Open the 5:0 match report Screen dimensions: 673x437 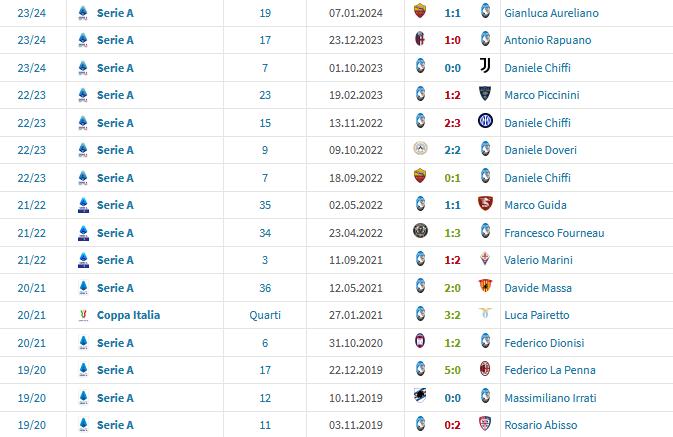(x=453, y=369)
